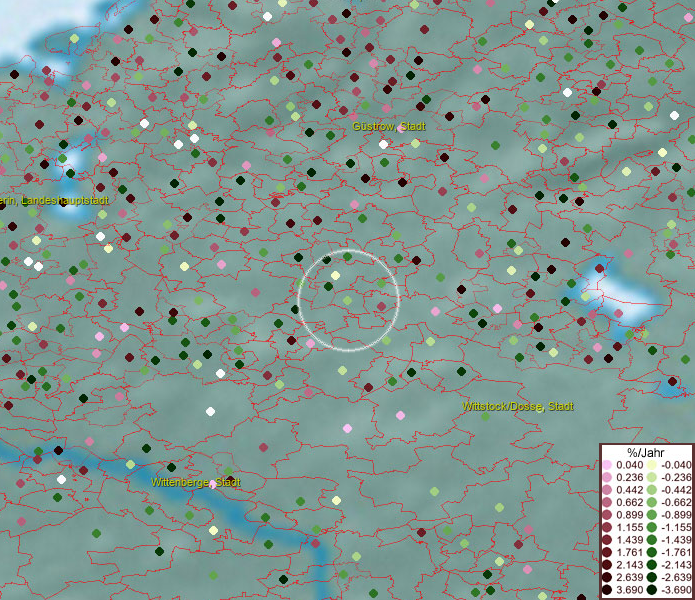Click the legend value 2.639
Screen dimensions: 695x600
point(629,577)
